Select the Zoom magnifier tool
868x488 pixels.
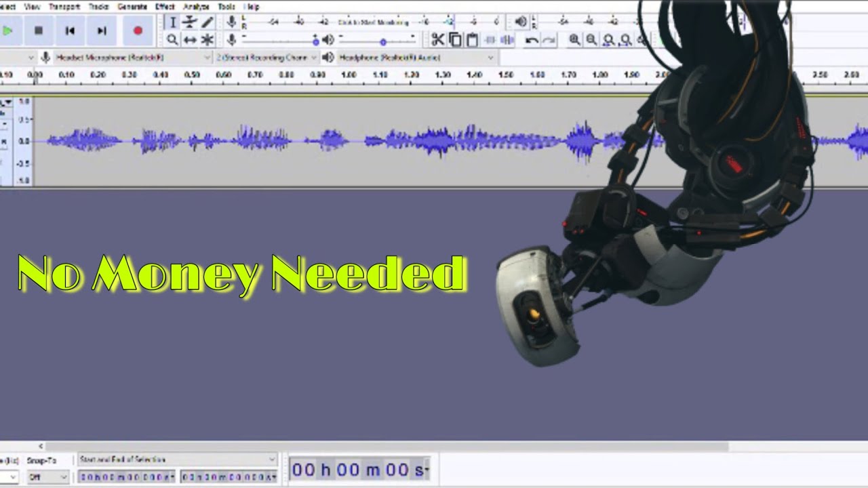pyautogui.click(x=172, y=40)
